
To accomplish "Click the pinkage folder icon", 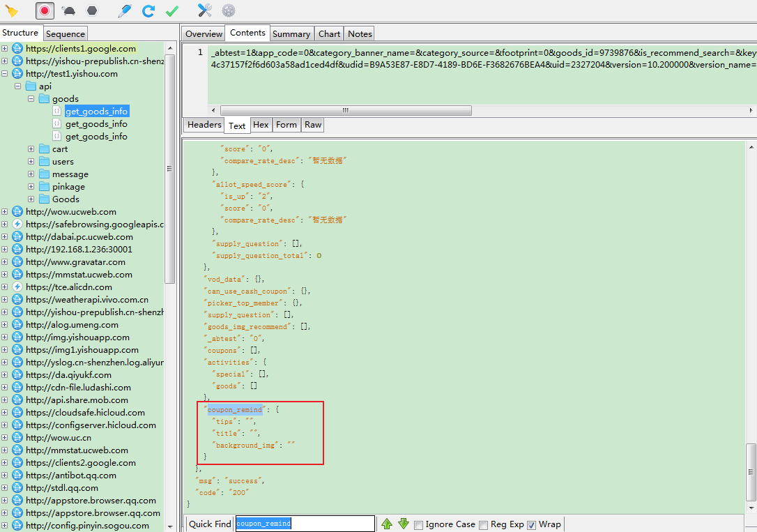I will (x=44, y=186).
